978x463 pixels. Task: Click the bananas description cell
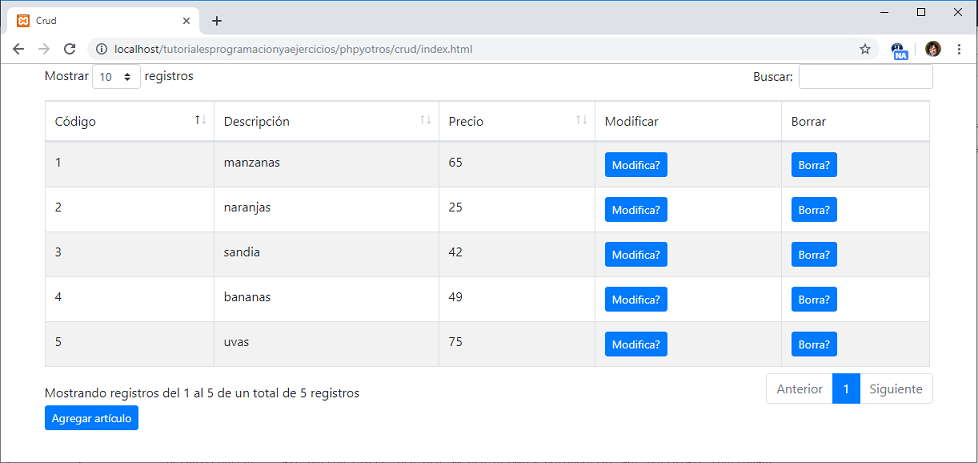click(x=326, y=299)
